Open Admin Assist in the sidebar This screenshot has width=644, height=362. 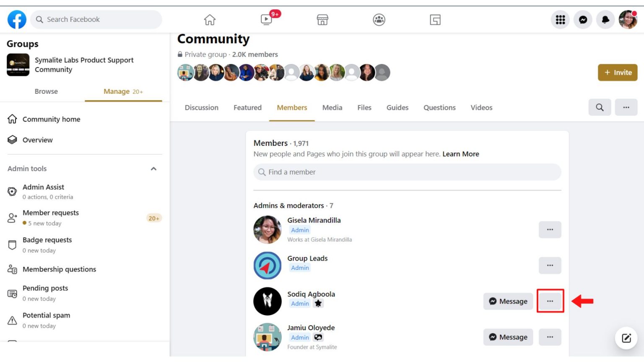tap(43, 187)
